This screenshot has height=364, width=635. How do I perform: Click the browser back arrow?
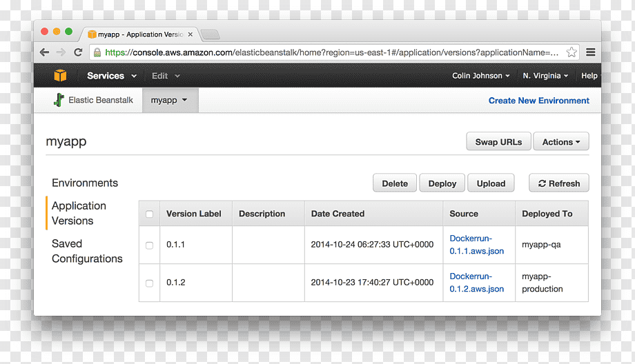coord(45,52)
